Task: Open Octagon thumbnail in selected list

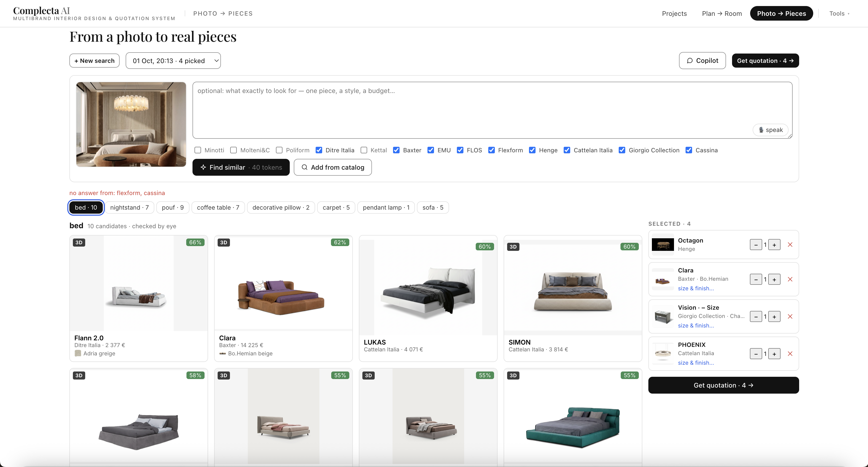Action: click(663, 245)
